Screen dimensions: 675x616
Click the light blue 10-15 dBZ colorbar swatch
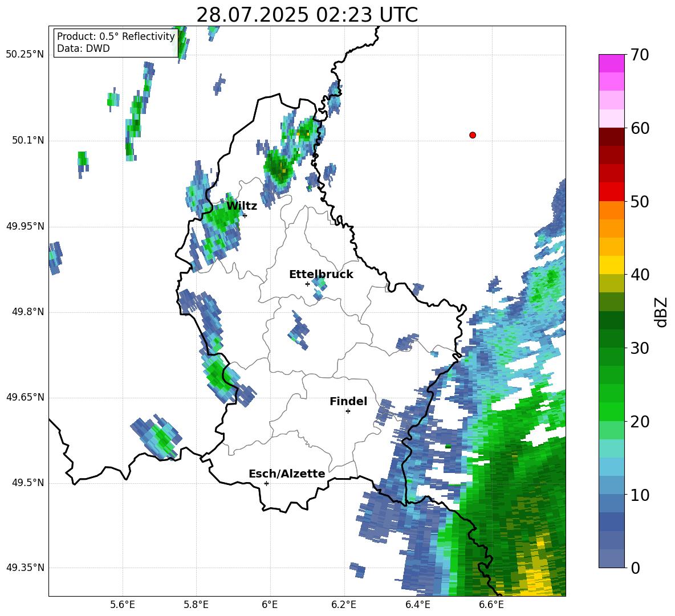[611, 467]
